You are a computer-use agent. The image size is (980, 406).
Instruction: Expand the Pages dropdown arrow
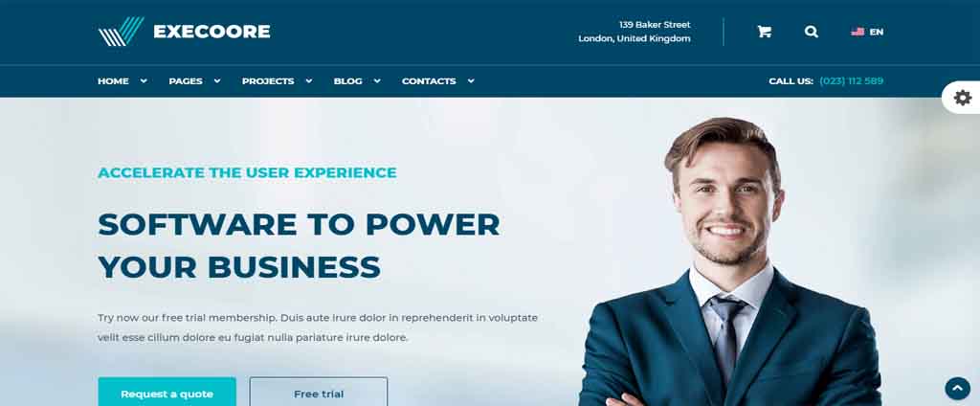tap(217, 80)
